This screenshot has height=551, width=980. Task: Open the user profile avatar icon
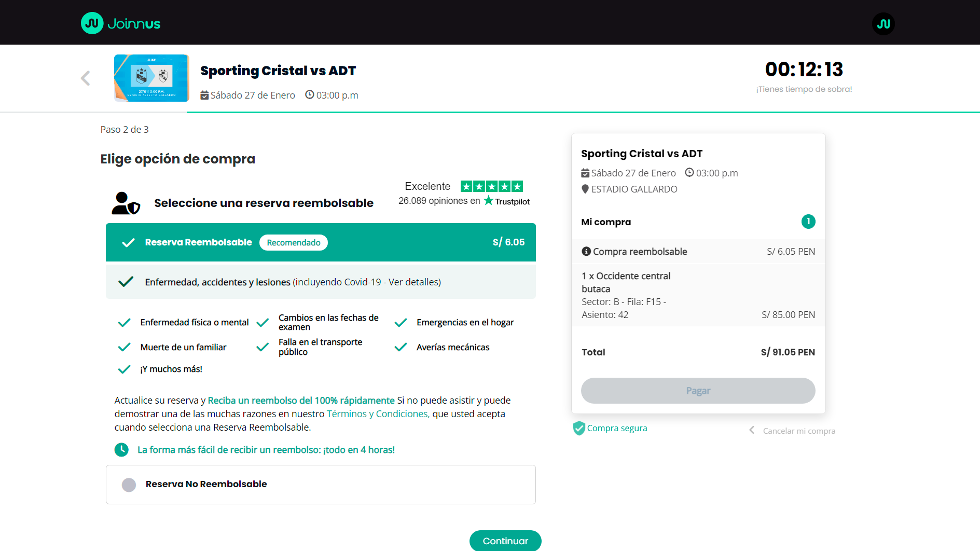click(x=883, y=24)
